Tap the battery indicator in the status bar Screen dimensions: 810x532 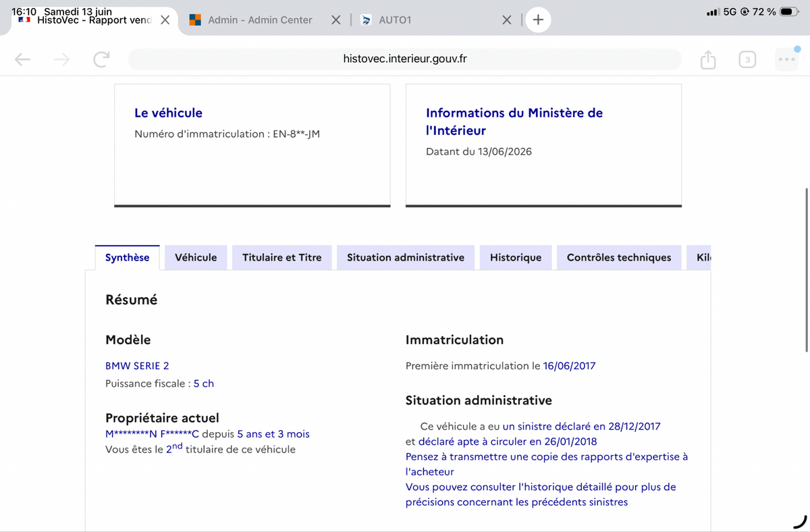(789, 11)
